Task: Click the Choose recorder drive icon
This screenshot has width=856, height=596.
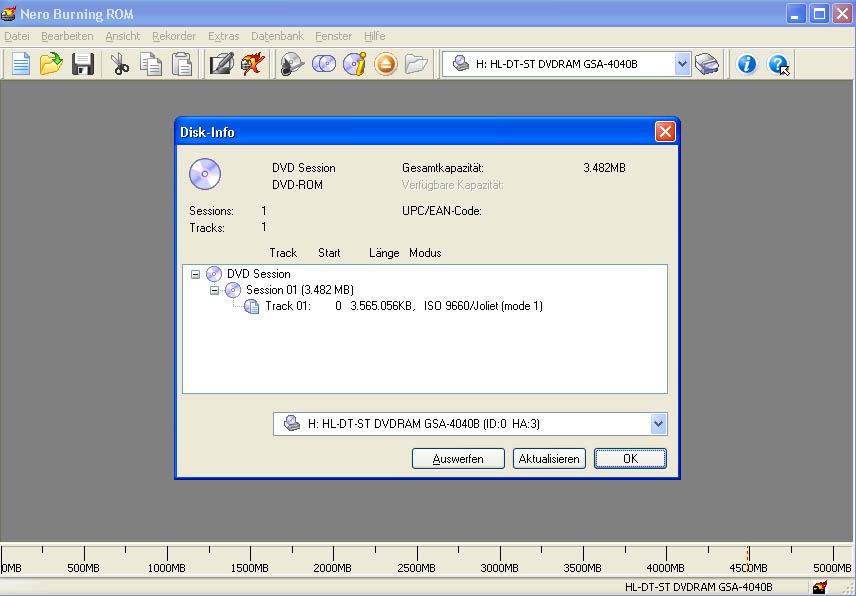Action: click(707, 64)
